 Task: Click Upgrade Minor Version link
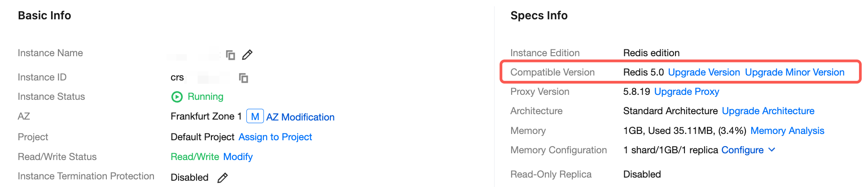794,72
